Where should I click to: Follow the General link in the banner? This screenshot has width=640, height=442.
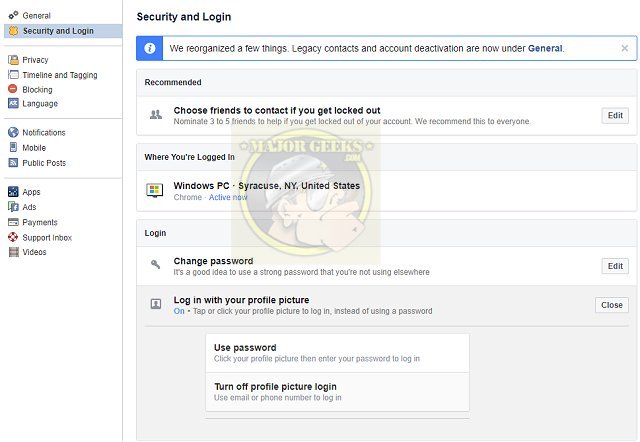[x=545, y=48]
